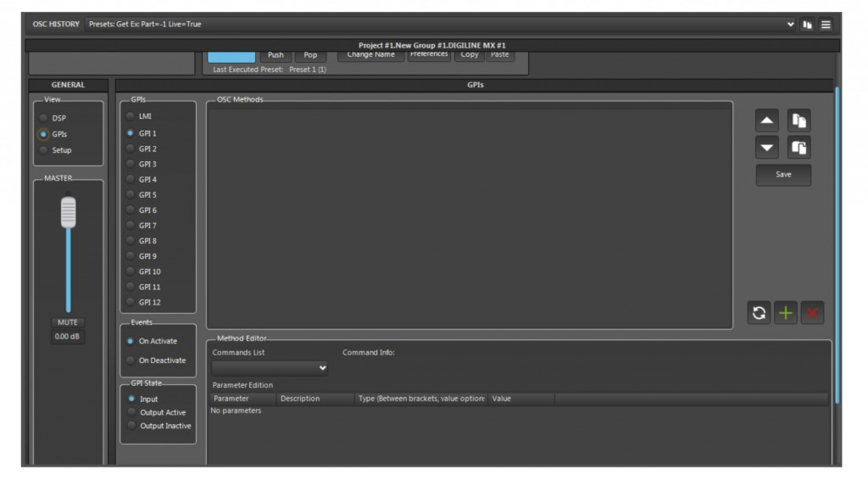Set GPI State to Output Active
The image size is (868, 481).
pos(132,413)
